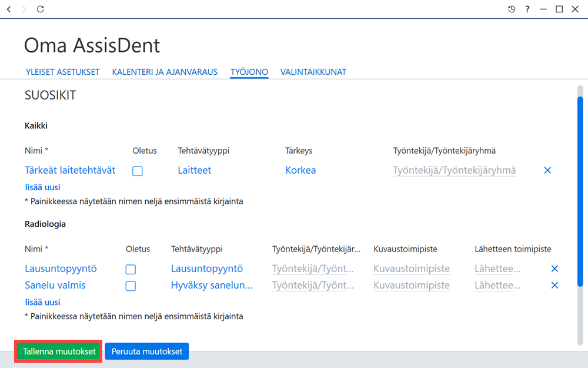Image resolution: width=588 pixels, height=368 pixels.
Task: Edit the name Tärkeät laitetehtävät
Action: [70, 170]
